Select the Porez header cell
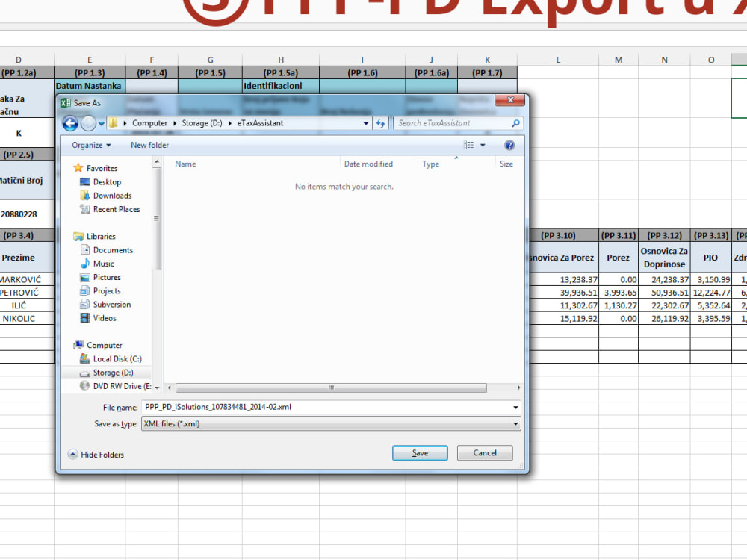Image resolution: width=747 pixels, height=560 pixels. [x=619, y=258]
